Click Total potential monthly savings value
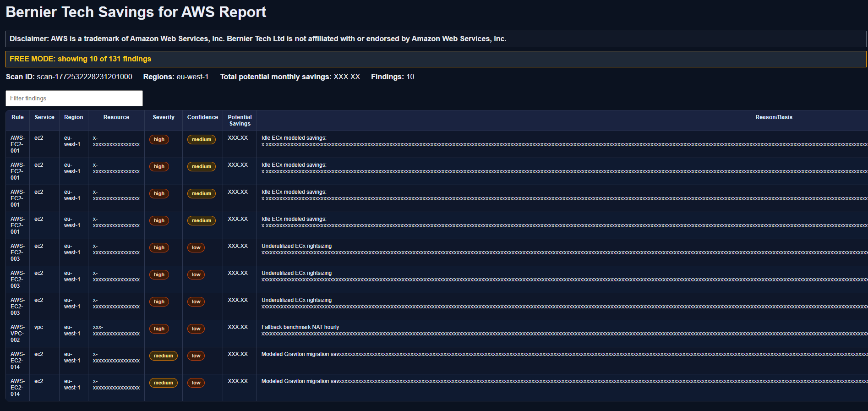The width and height of the screenshot is (868, 411). [347, 77]
